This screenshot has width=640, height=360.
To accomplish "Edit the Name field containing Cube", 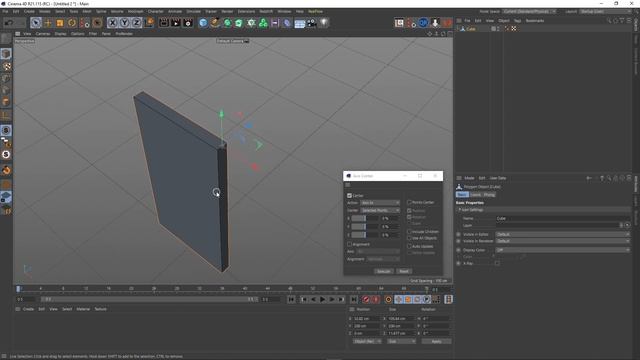I will 563,218.
